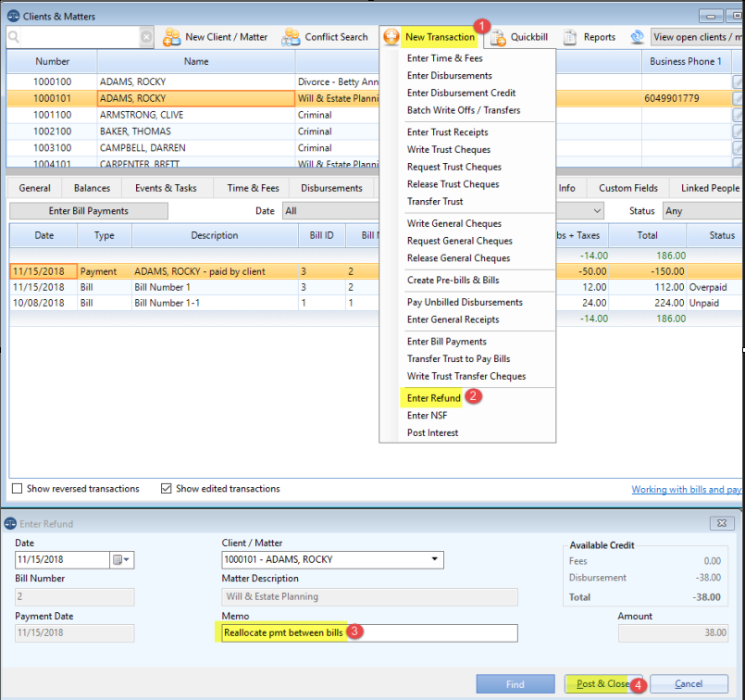Select client row CAMPBELL, DARREN

point(192,148)
